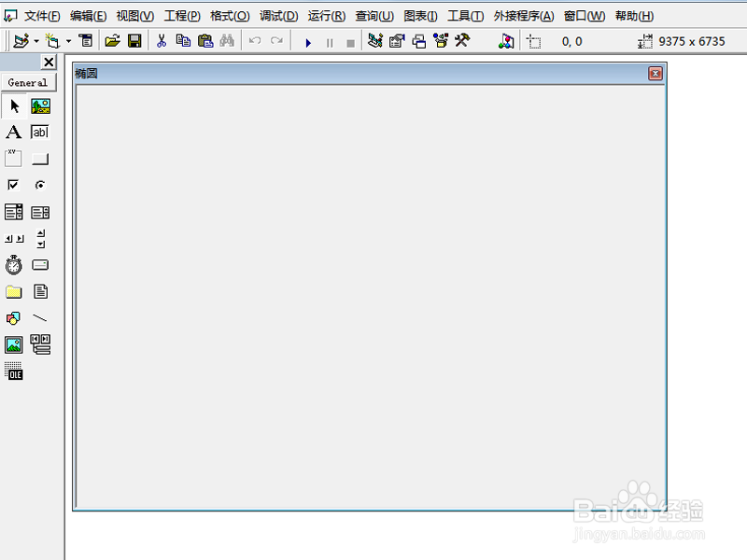Select the OptionButton control tool
The image size is (747, 560).
coord(40,185)
